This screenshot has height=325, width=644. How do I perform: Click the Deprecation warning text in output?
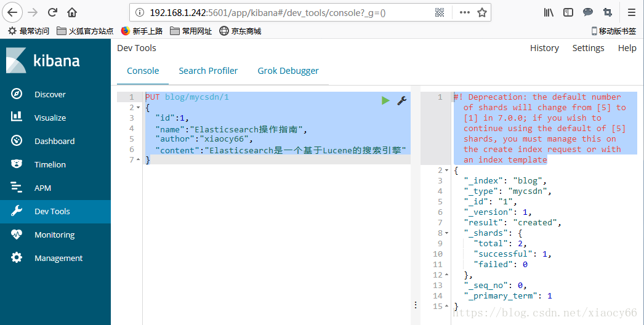[540, 128]
